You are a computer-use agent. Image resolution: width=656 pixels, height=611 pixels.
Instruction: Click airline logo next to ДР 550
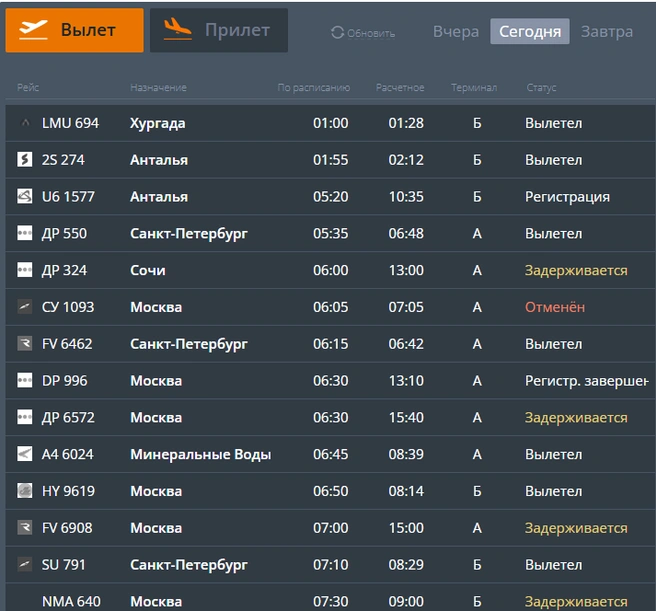click(x=25, y=233)
